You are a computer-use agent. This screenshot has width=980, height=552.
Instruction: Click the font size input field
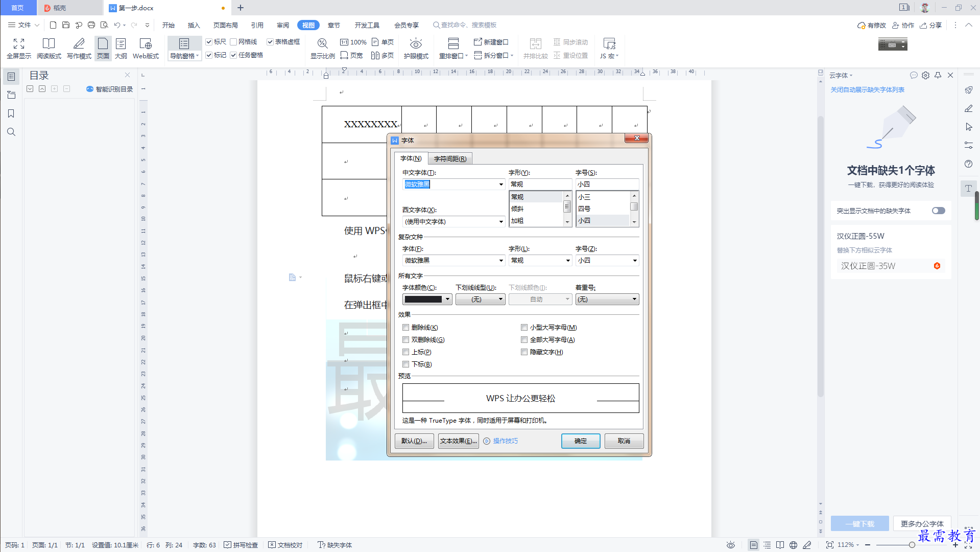click(x=607, y=185)
